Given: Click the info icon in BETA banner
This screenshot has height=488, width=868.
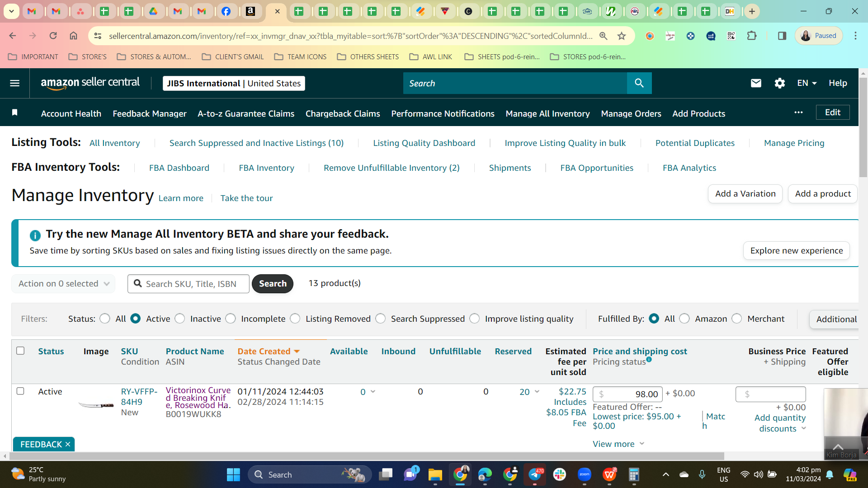Looking at the screenshot, I should point(35,235).
